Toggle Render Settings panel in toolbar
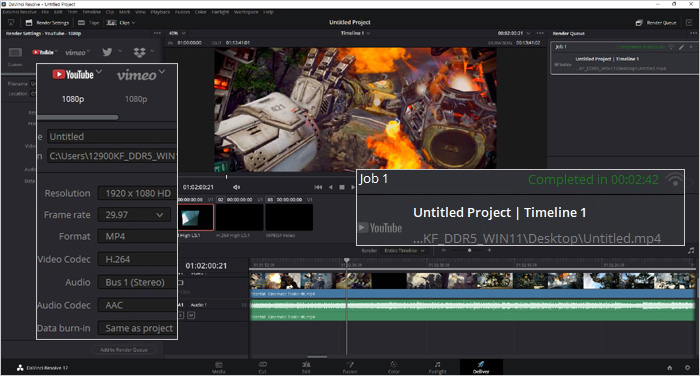 (x=47, y=22)
